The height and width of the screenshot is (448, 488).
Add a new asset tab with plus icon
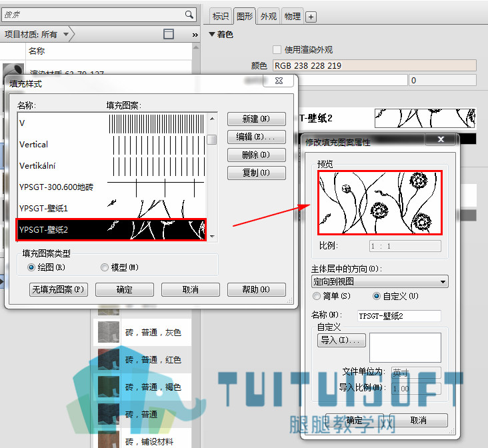tap(311, 17)
